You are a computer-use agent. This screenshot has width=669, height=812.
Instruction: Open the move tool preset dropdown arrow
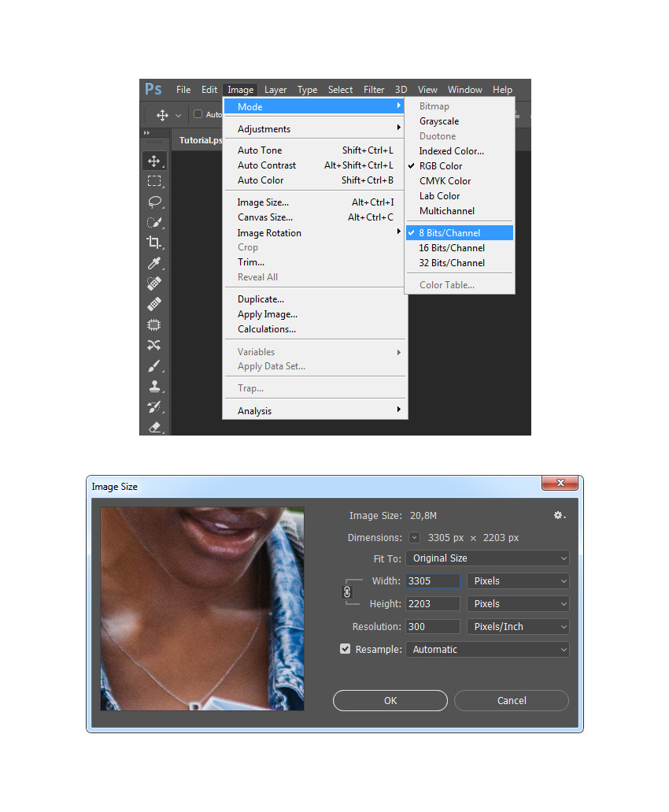178,116
